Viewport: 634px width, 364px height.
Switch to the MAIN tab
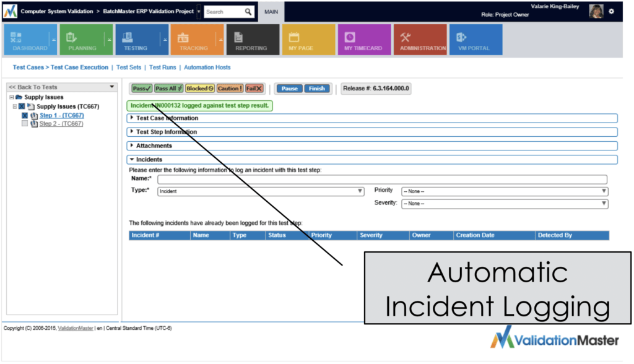(x=271, y=12)
